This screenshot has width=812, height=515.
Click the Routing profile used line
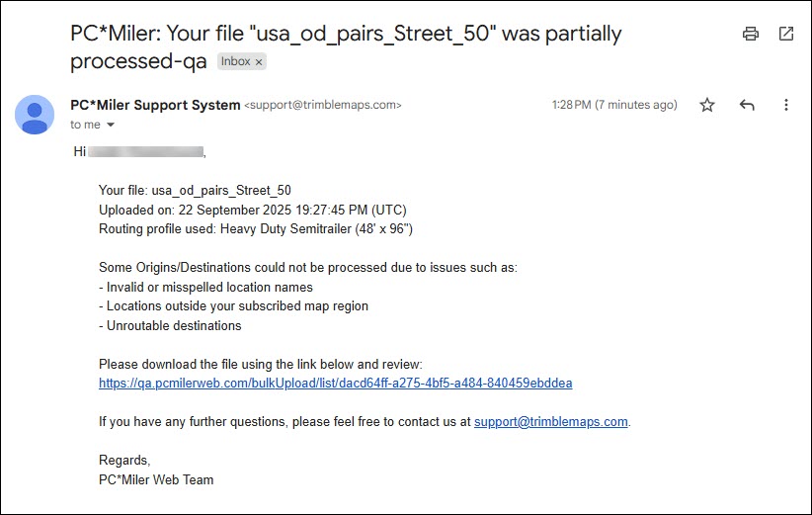[x=255, y=228]
